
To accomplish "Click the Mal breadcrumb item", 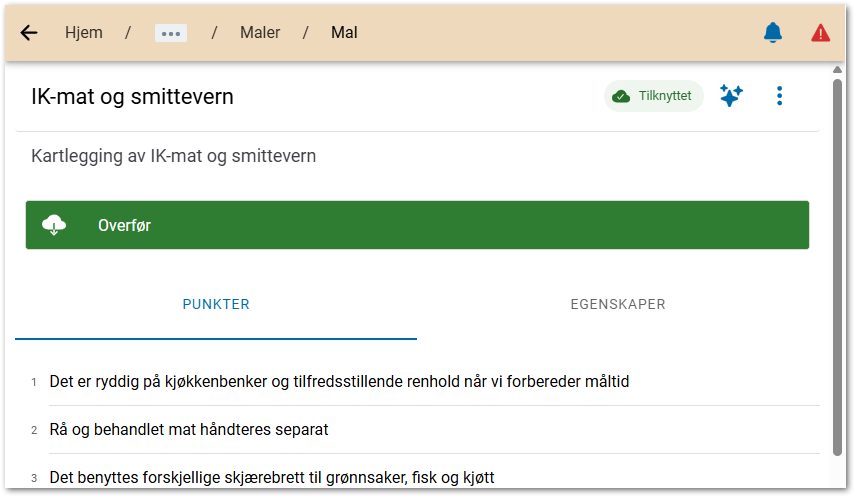I will (x=344, y=33).
